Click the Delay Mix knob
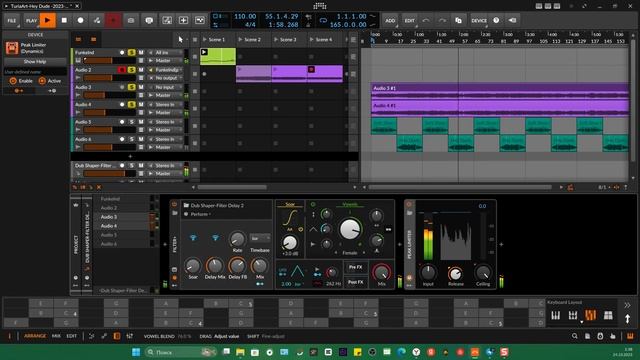 215,266
